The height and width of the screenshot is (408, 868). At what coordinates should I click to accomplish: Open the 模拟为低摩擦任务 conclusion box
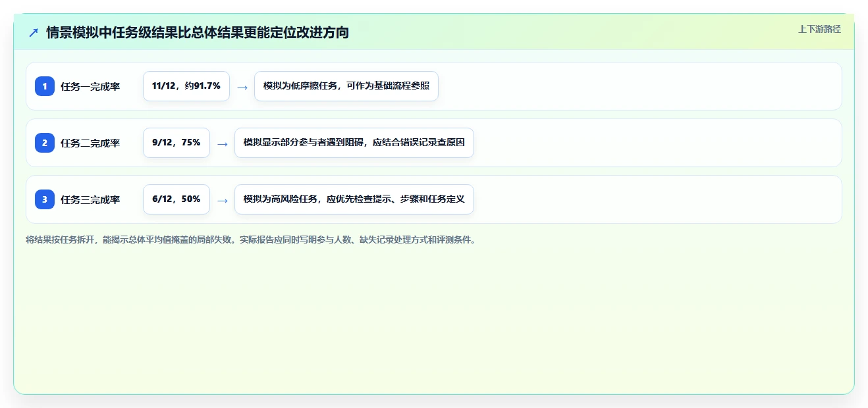pyautogui.click(x=346, y=86)
